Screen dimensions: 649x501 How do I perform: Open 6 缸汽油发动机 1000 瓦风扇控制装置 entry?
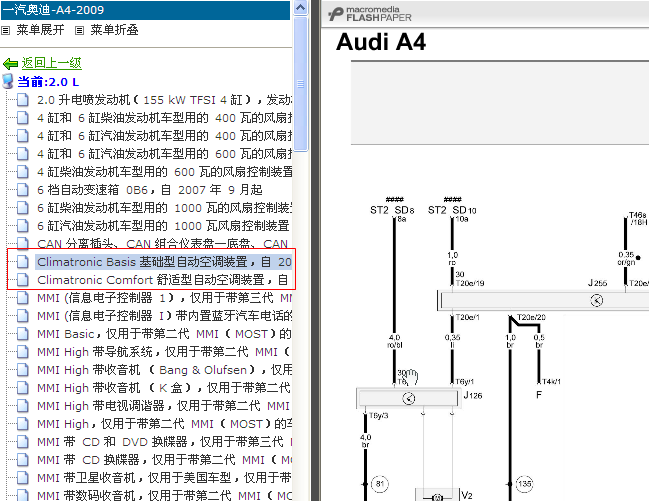(163, 226)
